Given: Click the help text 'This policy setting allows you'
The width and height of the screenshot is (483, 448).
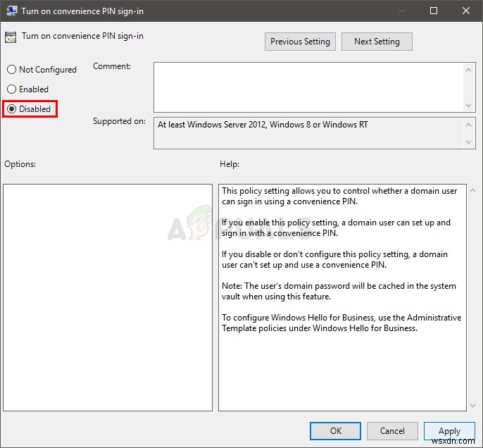Looking at the screenshot, I should tap(339, 196).
